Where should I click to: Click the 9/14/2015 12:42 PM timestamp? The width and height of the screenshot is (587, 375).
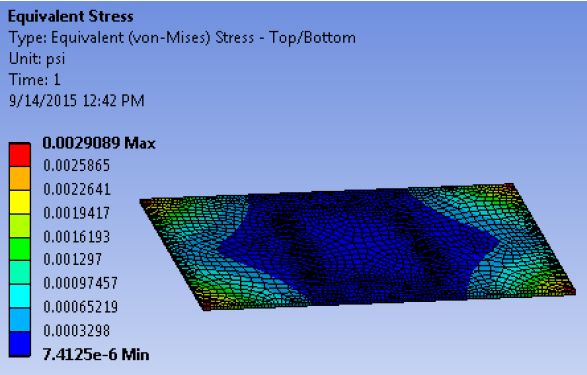point(77,101)
